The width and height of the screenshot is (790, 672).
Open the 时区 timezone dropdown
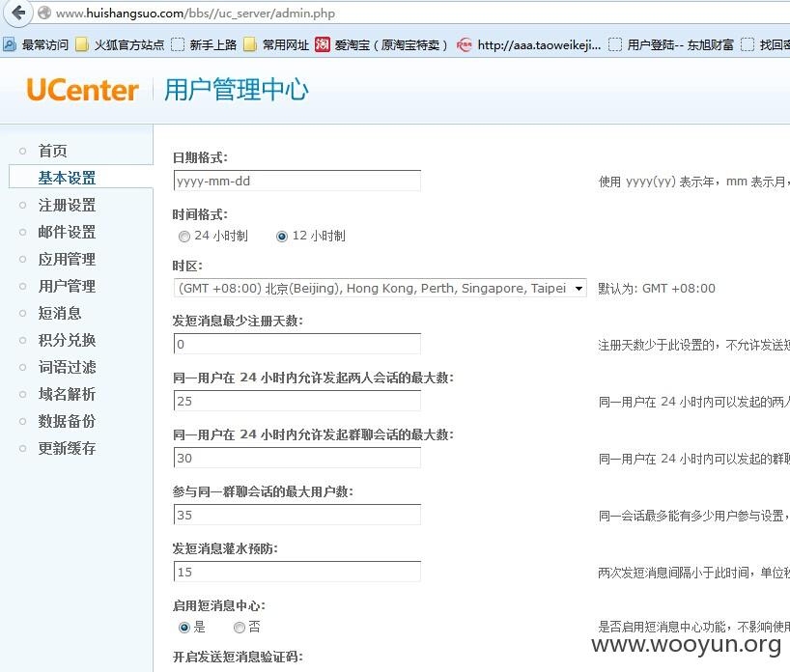coord(380,288)
